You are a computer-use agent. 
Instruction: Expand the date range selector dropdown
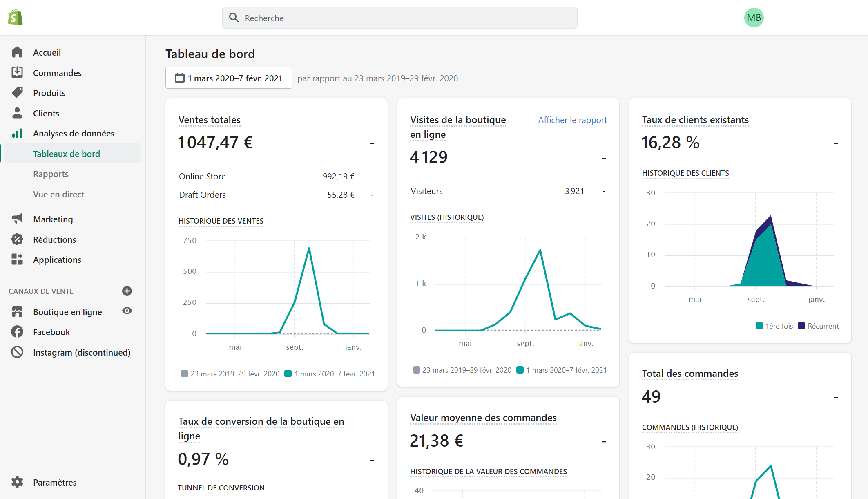228,78
